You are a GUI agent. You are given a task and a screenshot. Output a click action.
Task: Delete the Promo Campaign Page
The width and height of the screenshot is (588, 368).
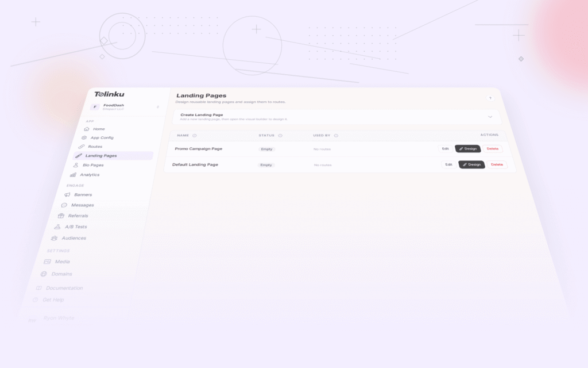coord(492,149)
